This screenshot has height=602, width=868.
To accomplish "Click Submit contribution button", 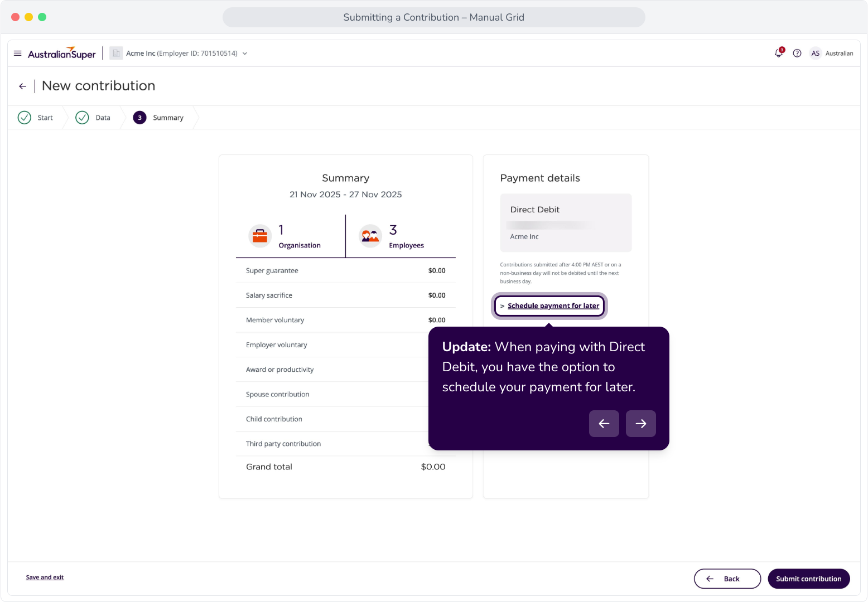I will coord(809,579).
